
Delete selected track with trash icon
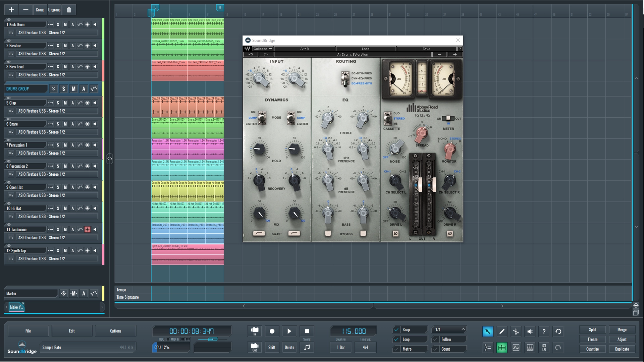(x=69, y=10)
